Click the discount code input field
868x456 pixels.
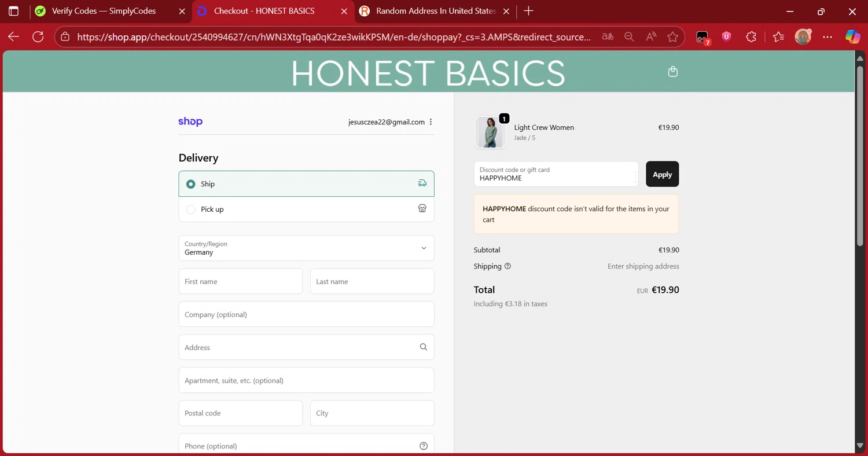[x=556, y=174]
